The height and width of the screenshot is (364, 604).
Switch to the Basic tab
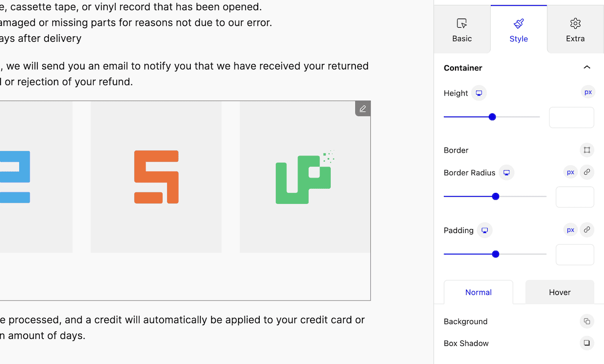(462, 30)
